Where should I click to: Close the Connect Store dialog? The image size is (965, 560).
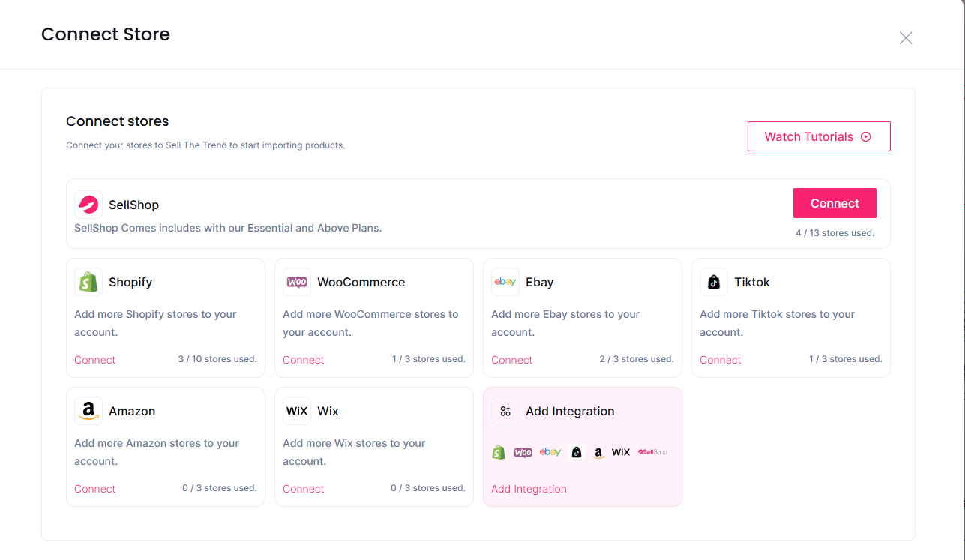[906, 38]
